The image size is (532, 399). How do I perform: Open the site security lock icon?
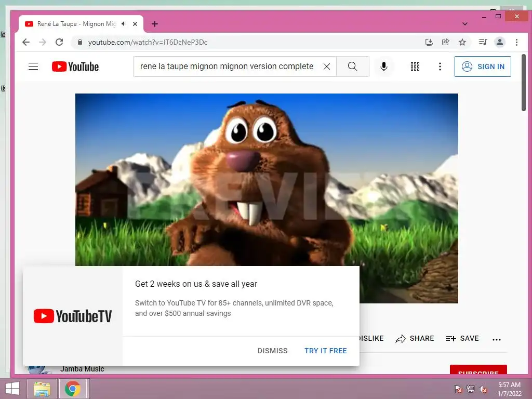(x=79, y=42)
